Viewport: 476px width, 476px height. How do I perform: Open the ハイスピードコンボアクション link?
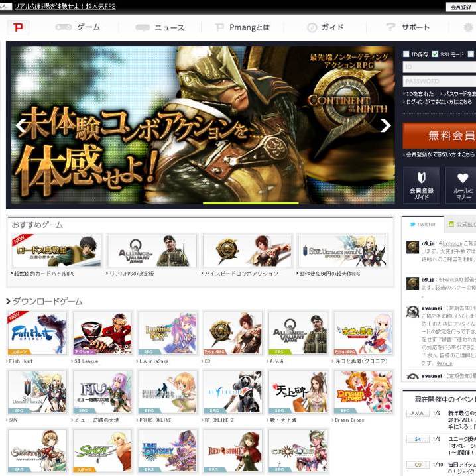pos(241,274)
